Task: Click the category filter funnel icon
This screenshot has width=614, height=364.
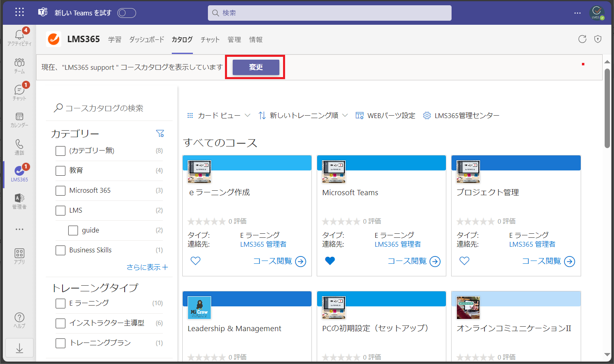Action: pyautogui.click(x=160, y=134)
